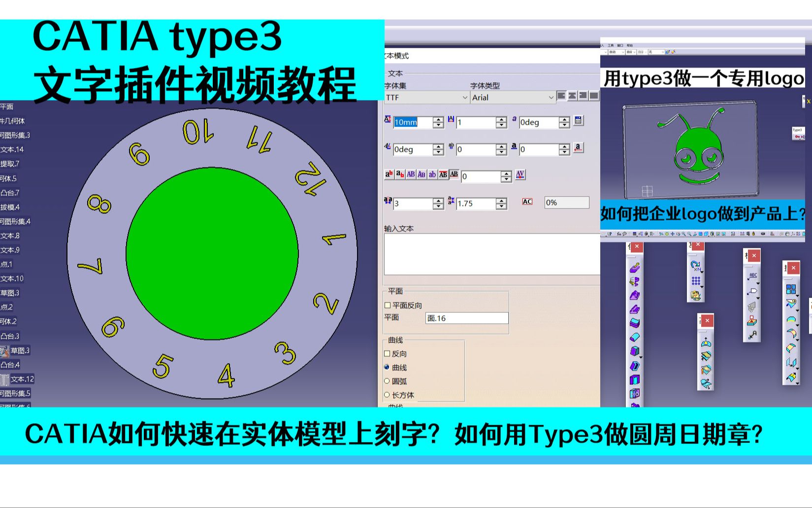Select the 长方体 radio option
The image size is (812, 508).
pyautogui.click(x=386, y=395)
